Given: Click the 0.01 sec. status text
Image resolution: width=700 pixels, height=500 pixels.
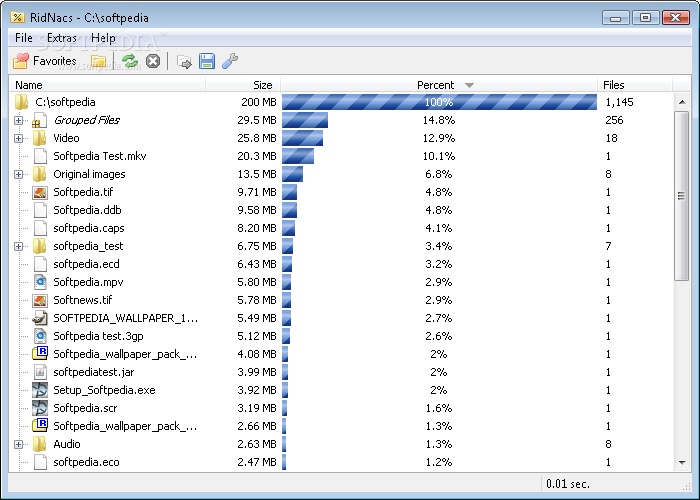Looking at the screenshot, I should [x=567, y=484].
